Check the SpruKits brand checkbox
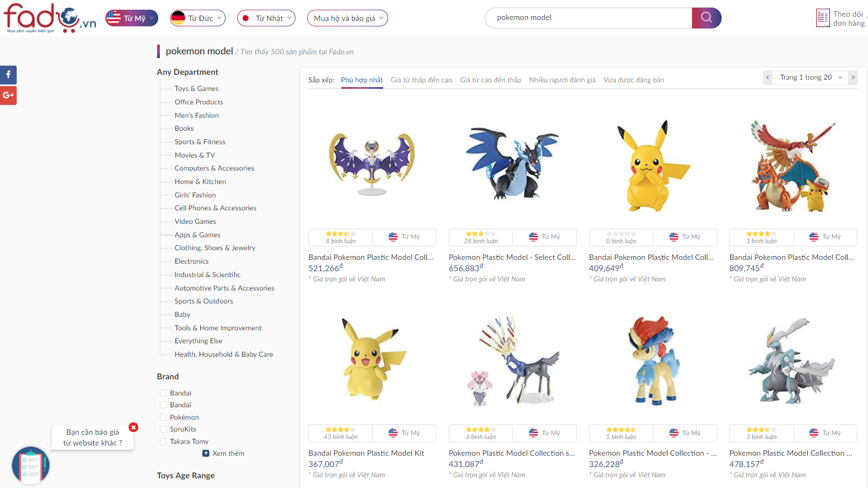Image resolution: width=868 pixels, height=488 pixels. point(163,429)
